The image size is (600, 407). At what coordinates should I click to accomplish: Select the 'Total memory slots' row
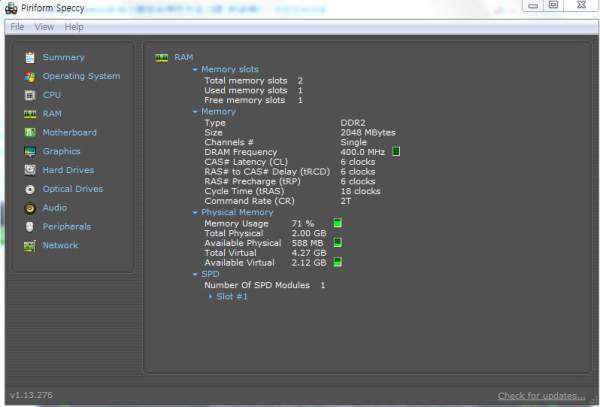click(253, 81)
